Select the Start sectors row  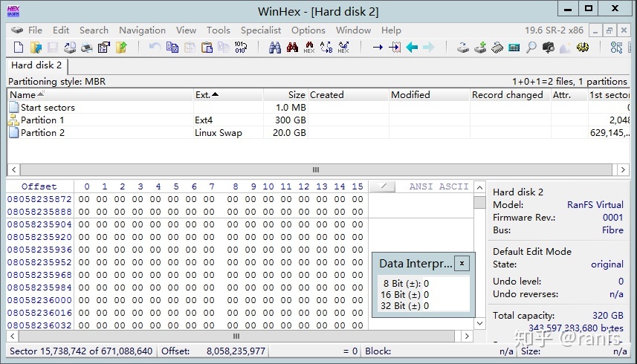[318, 108]
